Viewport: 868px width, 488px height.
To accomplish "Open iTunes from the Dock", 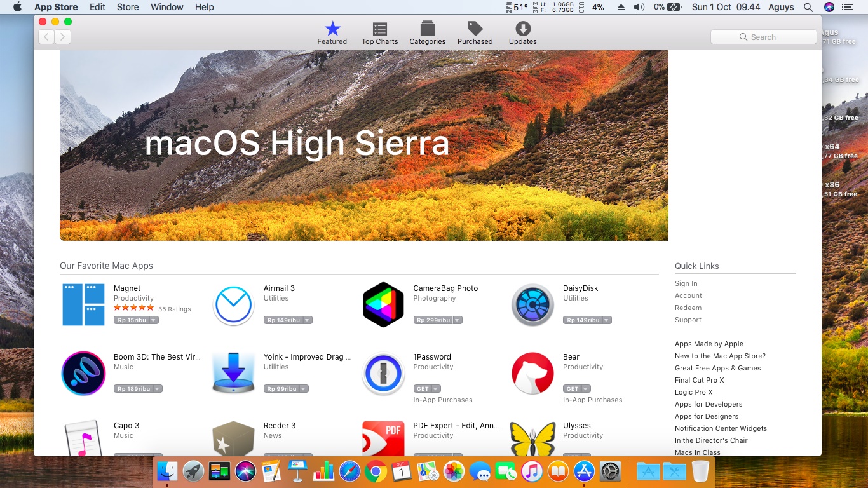I will pos(532,471).
